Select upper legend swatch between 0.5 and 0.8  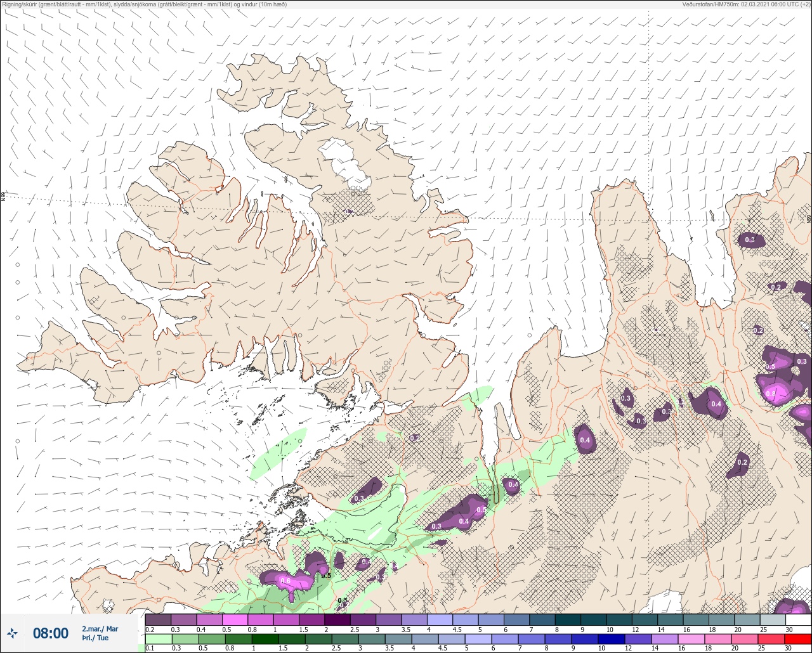[x=235, y=619]
